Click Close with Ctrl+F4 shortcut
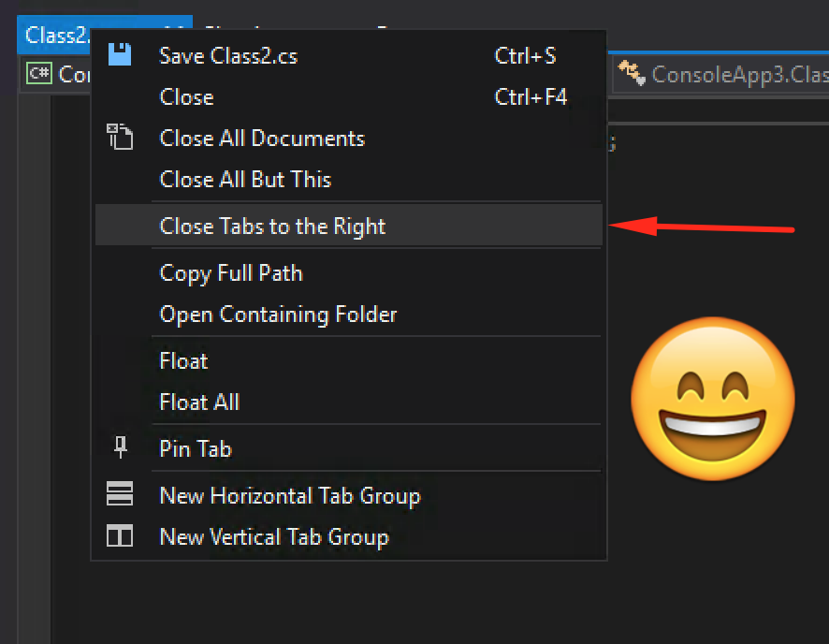Viewport: 829px width, 644px height. pos(185,96)
